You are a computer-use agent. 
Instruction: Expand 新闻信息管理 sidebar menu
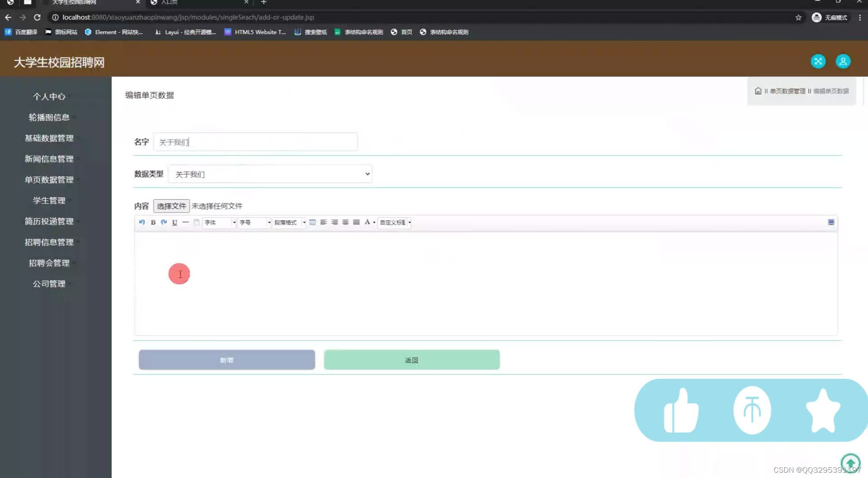[49, 159]
